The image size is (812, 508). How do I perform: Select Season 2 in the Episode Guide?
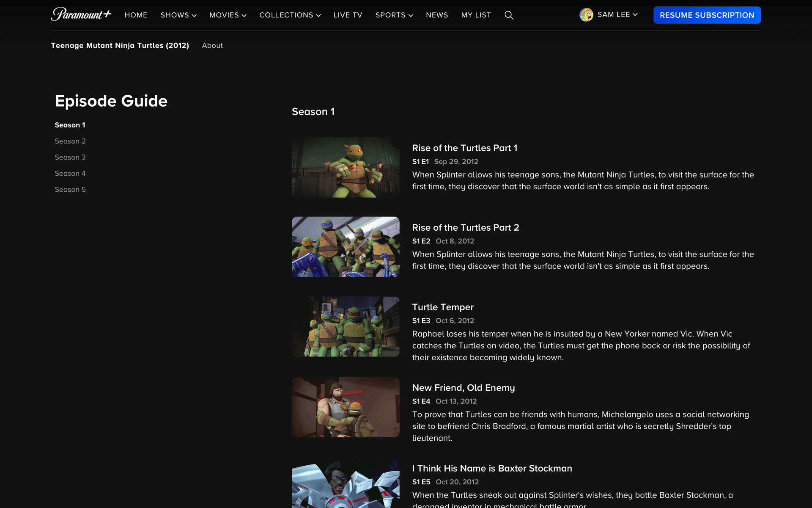coord(70,141)
